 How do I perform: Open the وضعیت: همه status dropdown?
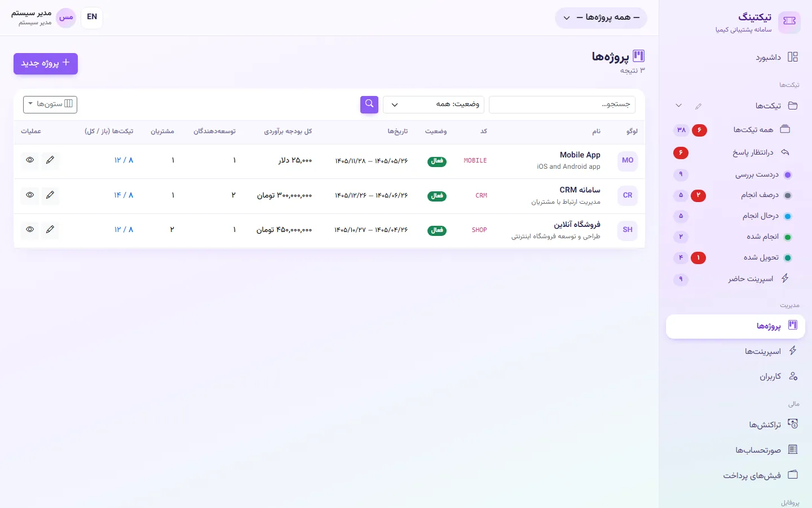point(434,104)
